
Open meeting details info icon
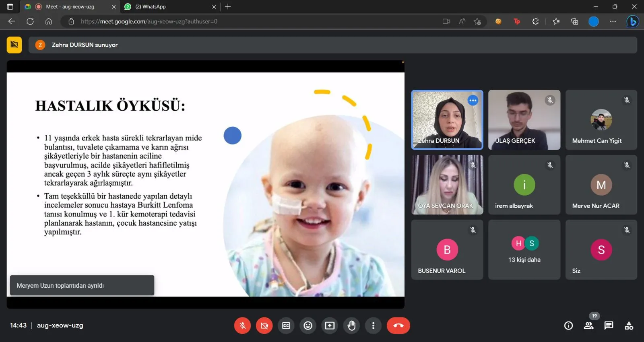(568, 326)
